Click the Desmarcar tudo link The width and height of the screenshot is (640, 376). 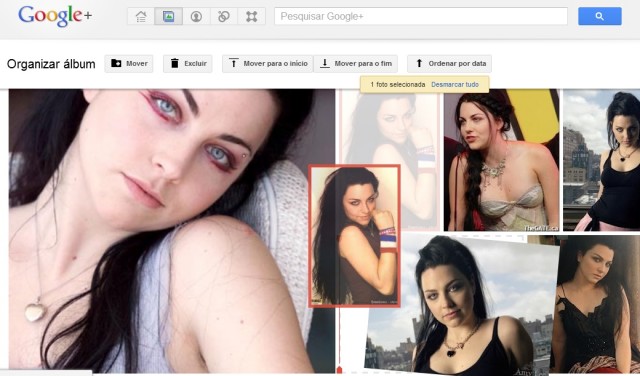455,85
